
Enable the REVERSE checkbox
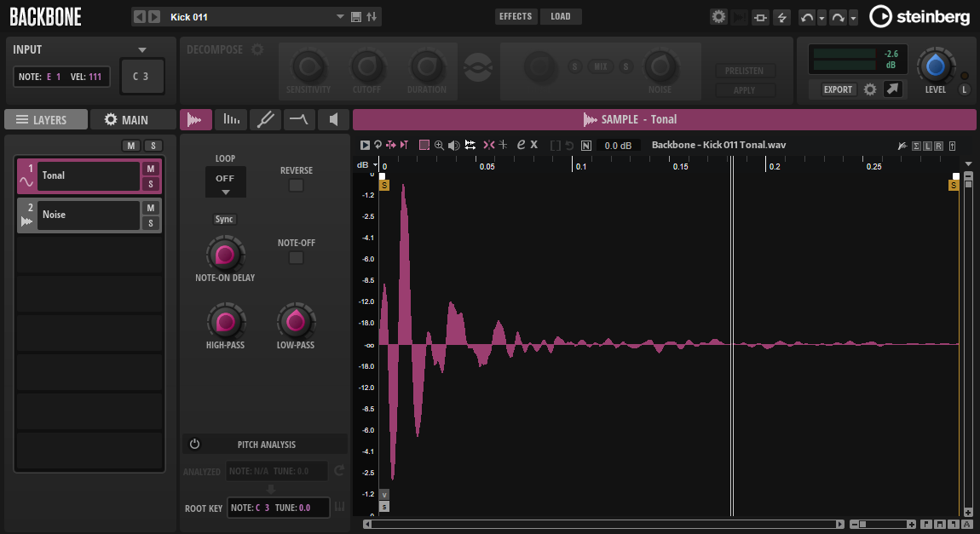click(297, 186)
